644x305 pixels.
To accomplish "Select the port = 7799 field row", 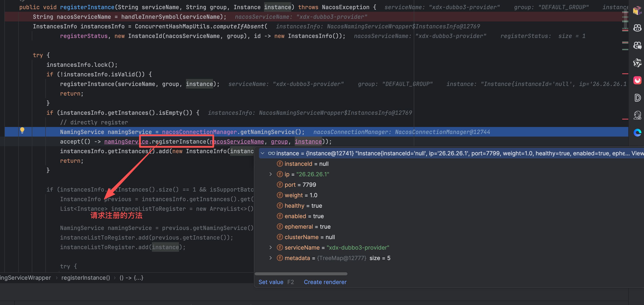I will pyautogui.click(x=300, y=185).
